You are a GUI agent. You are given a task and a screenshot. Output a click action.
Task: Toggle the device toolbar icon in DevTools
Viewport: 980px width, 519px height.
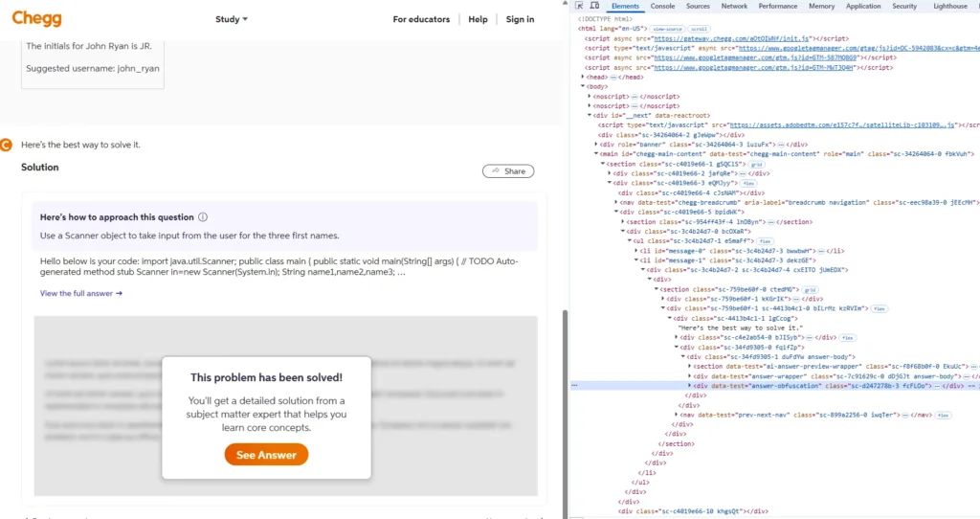point(594,6)
